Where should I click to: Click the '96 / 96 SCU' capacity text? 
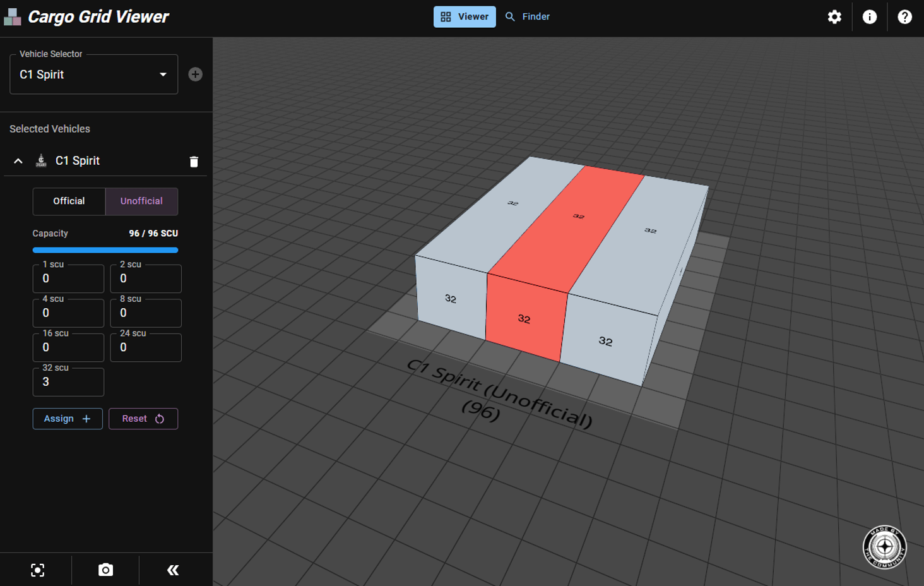pyautogui.click(x=153, y=234)
